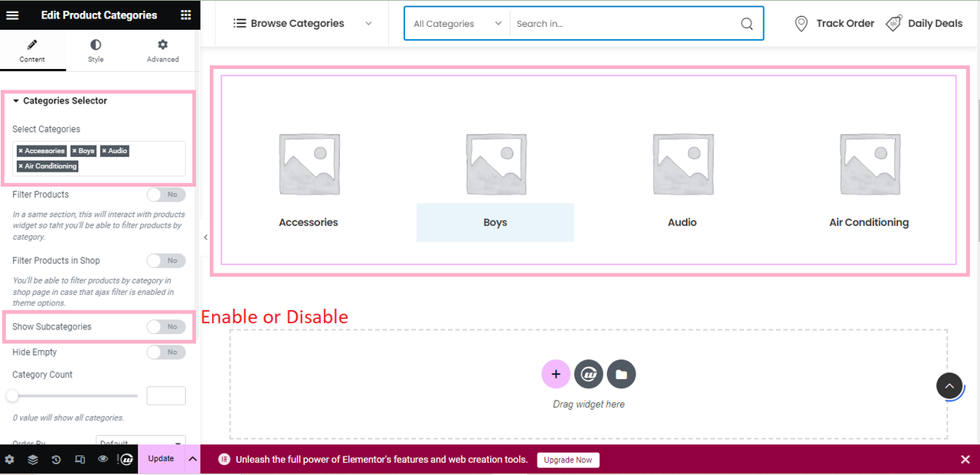Image resolution: width=980 pixels, height=475 pixels.
Task: Click the scroll-to-top arrow button
Action: [949, 385]
